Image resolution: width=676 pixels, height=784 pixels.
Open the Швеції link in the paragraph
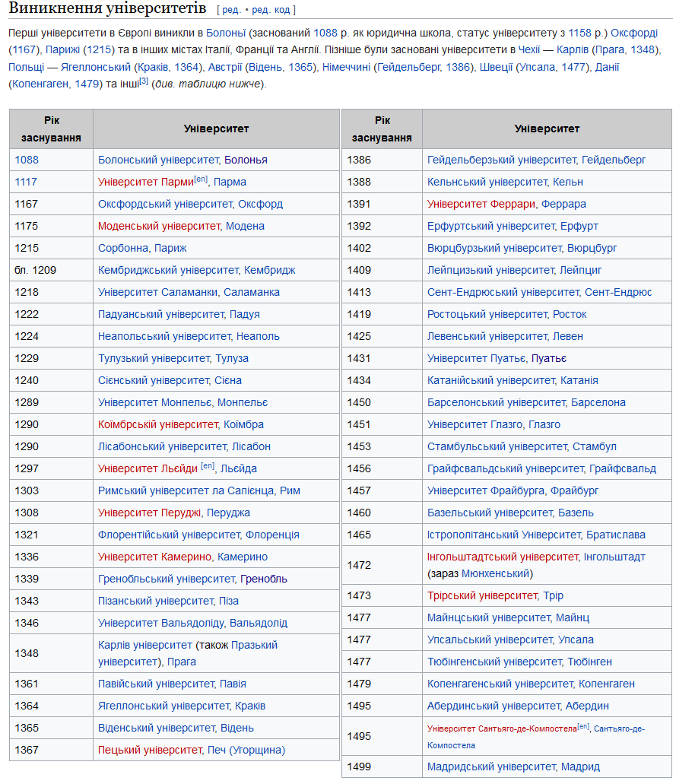(496, 67)
